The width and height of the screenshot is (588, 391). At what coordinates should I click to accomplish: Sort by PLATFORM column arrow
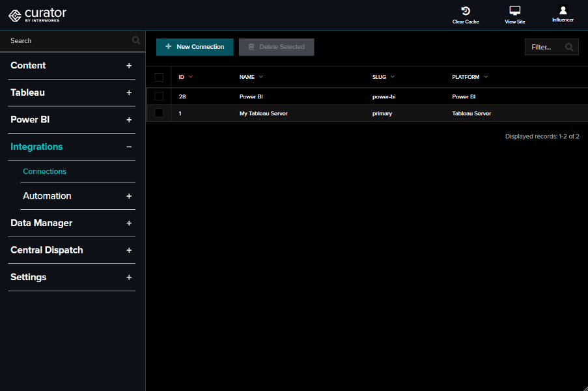click(486, 77)
